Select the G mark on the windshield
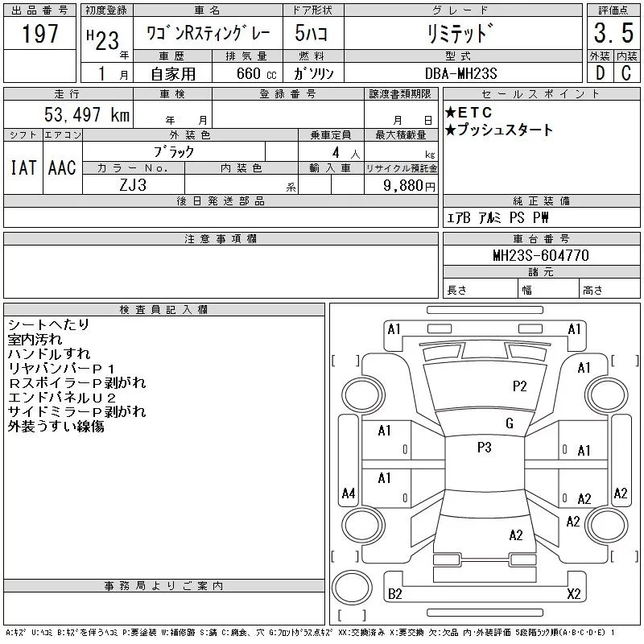Image resolution: width=644 pixels, height=644 pixels. (x=510, y=423)
